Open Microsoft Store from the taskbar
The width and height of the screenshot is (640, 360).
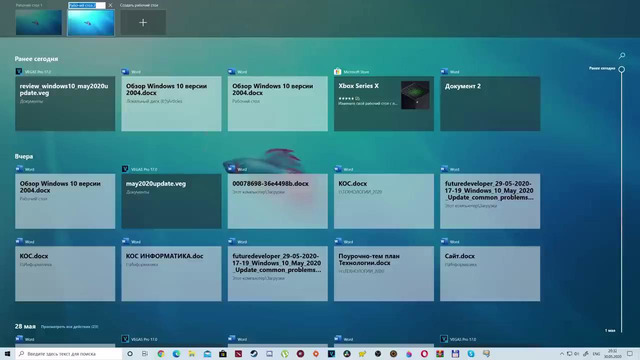click(223, 354)
